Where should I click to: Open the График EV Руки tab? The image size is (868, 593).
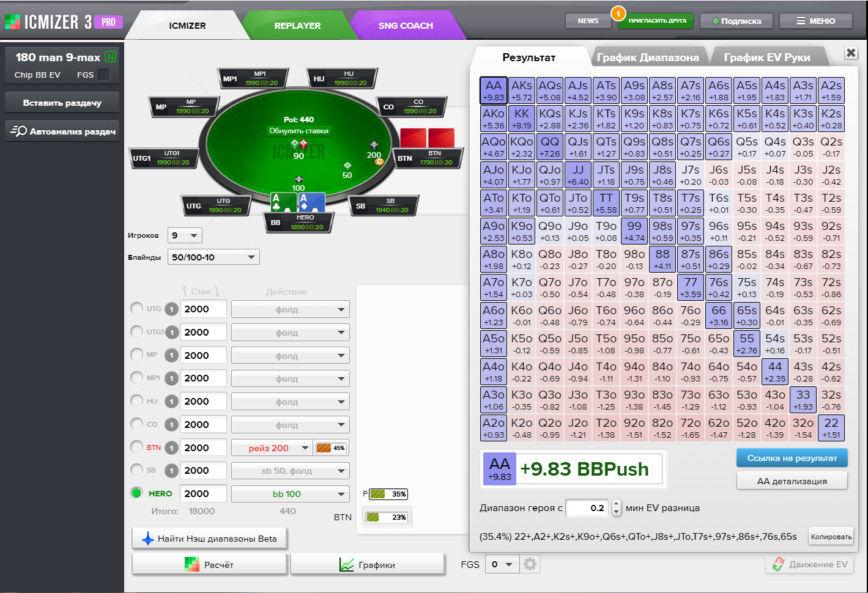(767, 57)
